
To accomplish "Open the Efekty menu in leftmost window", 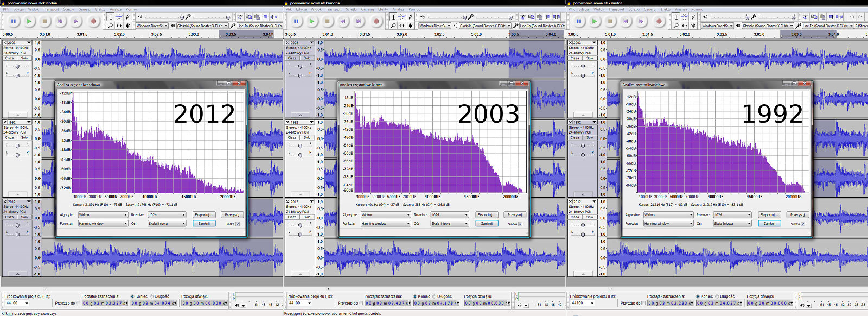I will [x=100, y=9].
